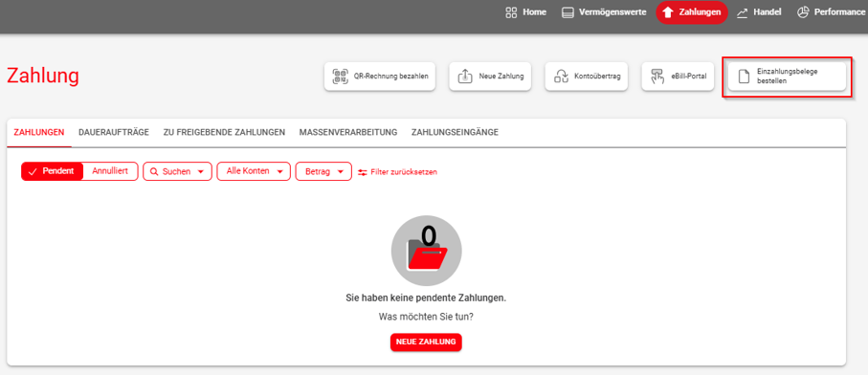Click the Zahlung page heading

[43, 76]
